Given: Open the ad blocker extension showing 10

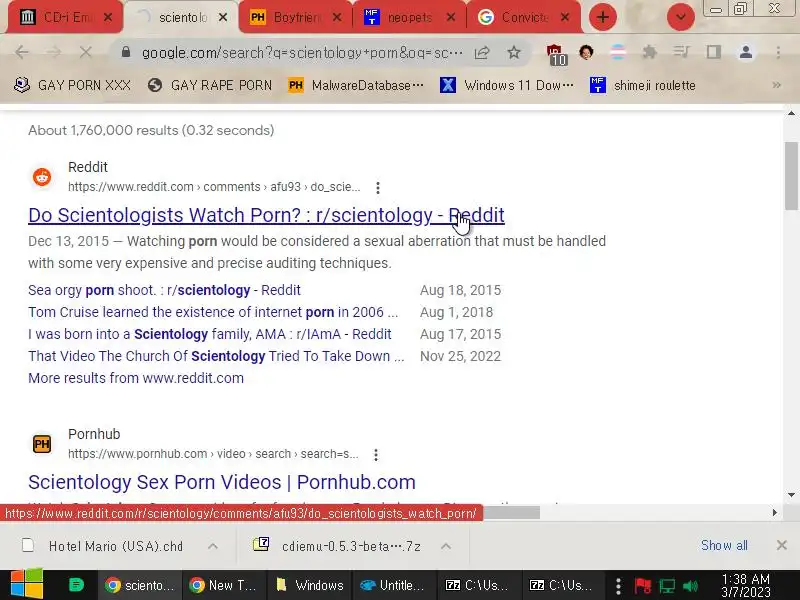Looking at the screenshot, I should (556, 55).
